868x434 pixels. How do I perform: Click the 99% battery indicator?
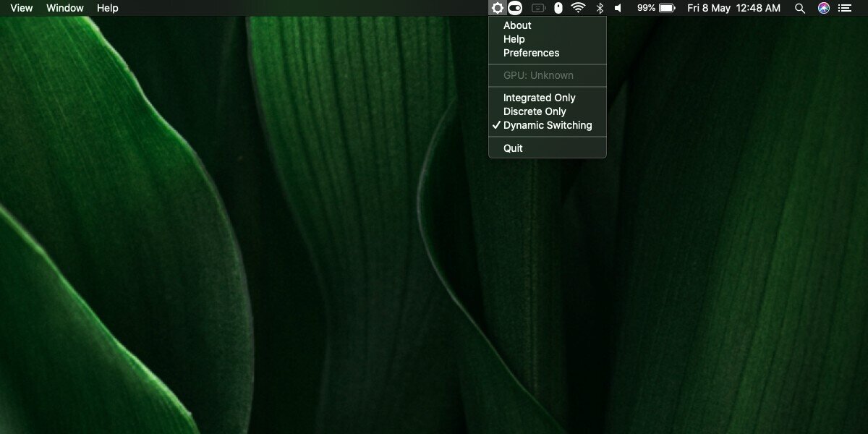click(x=655, y=8)
